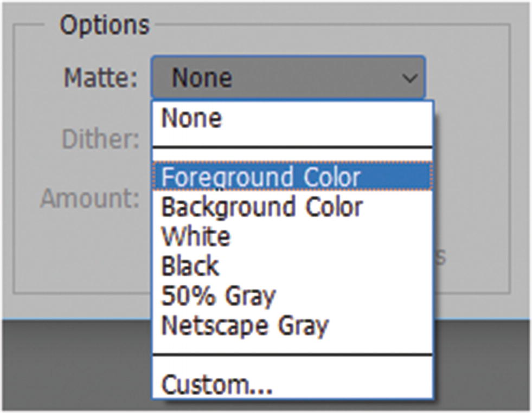Screen dimensions: 532x413
Task: Click the chevron arrow on Matte dropdown
Action: [410, 79]
